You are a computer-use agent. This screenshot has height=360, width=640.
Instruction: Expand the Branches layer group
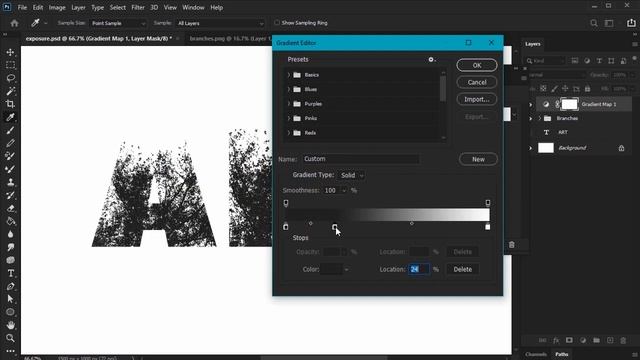coord(540,118)
